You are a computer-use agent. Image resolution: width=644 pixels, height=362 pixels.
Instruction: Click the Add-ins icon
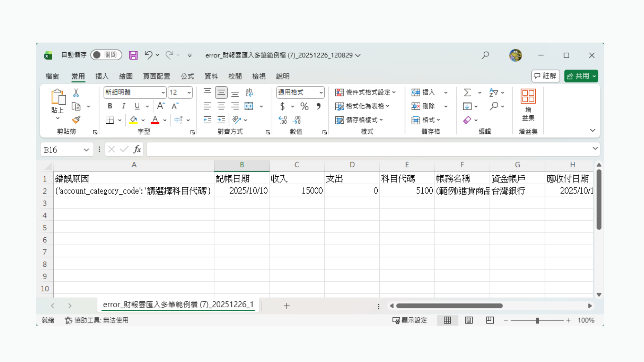tap(528, 105)
